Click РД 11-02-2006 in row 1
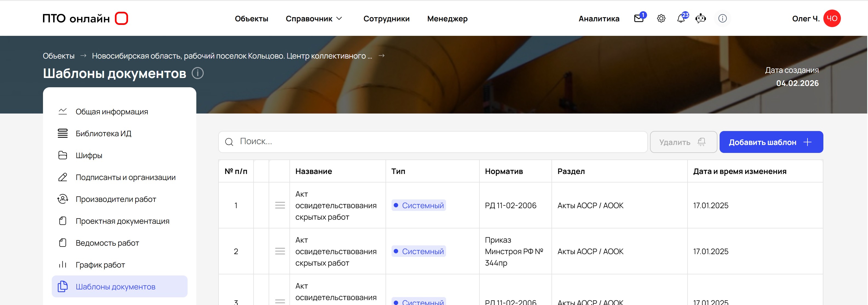 pos(510,205)
